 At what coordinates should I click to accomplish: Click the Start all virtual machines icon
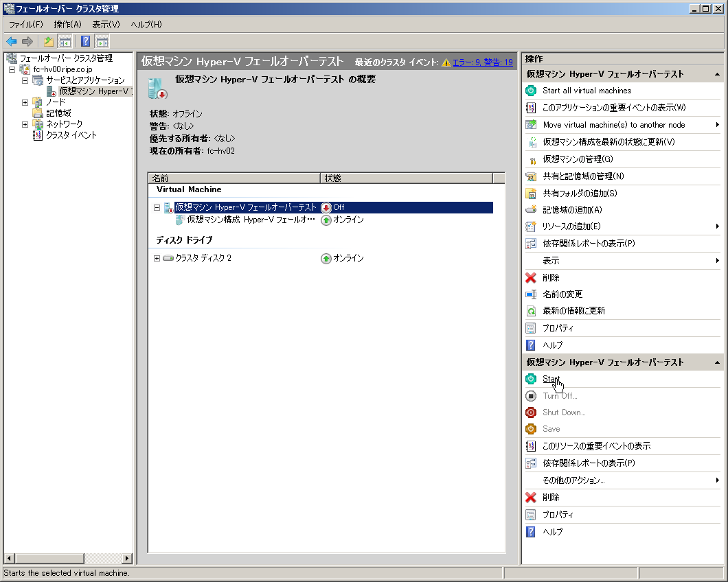[531, 91]
